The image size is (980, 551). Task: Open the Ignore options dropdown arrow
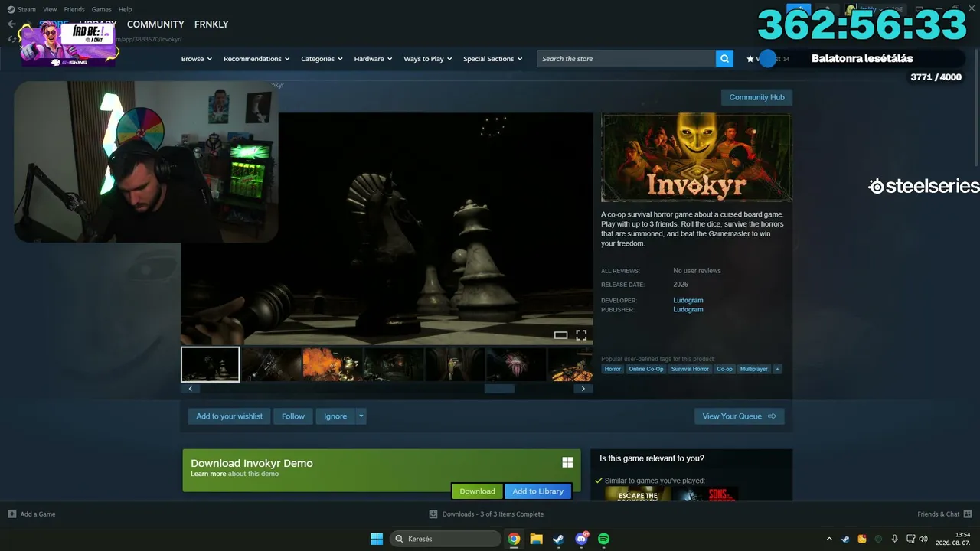click(361, 416)
